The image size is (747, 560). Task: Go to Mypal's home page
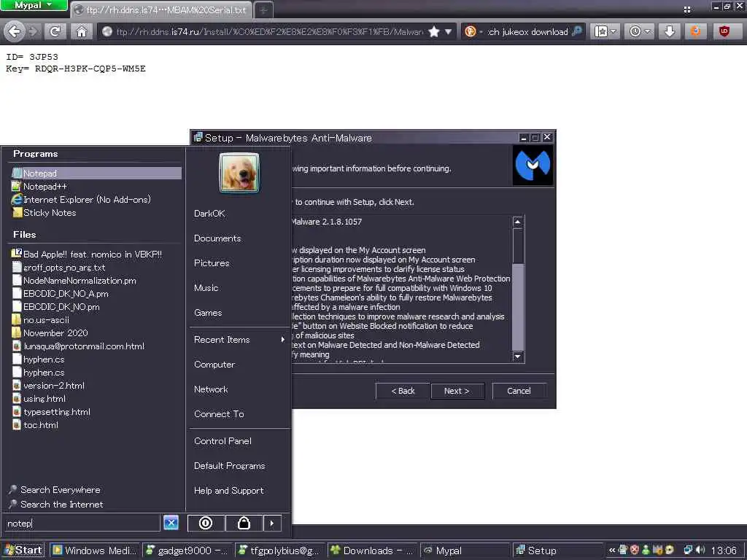click(82, 31)
